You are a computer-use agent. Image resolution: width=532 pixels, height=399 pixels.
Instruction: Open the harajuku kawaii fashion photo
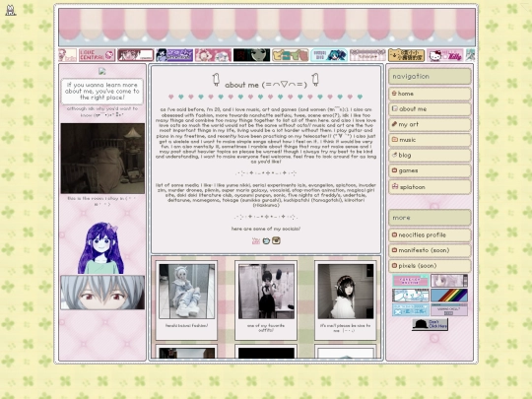(x=186, y=291)
